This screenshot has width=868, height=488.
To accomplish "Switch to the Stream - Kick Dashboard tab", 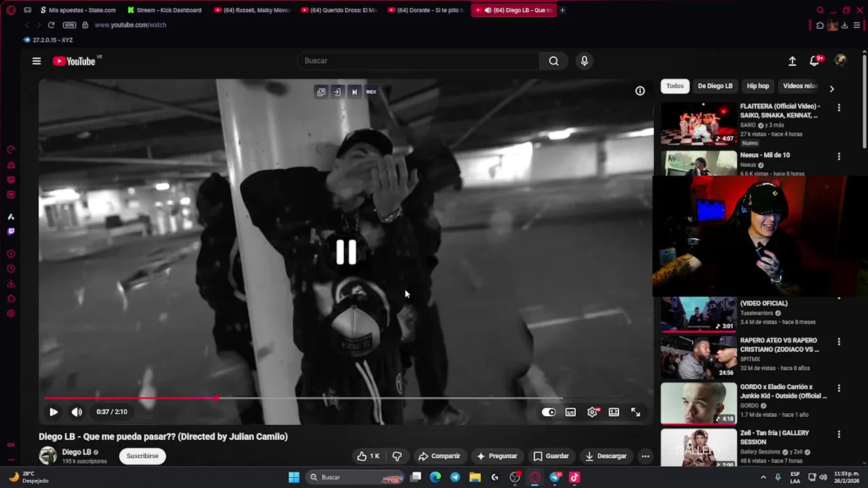I will (x=165, y=10).
